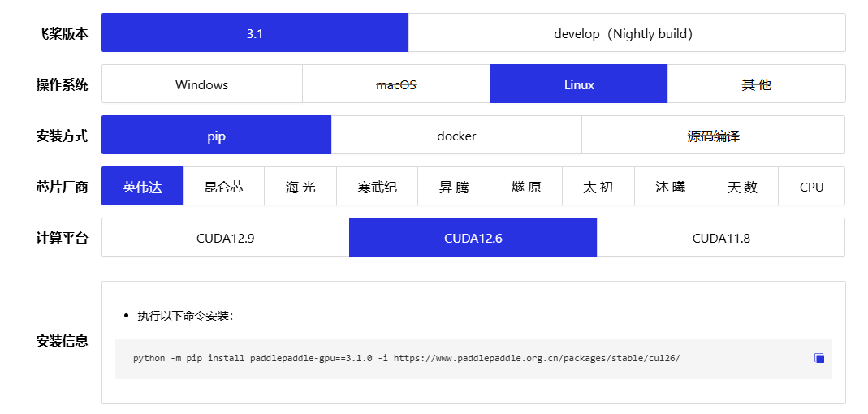Screen dimensions: 868x414
Task: Choose docker installation method
Action: point(456,135)
